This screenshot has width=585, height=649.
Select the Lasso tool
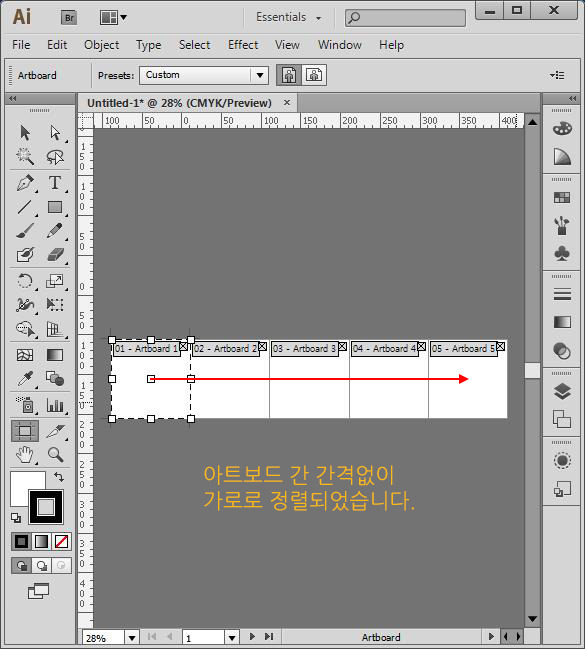(x=55, y=156)
